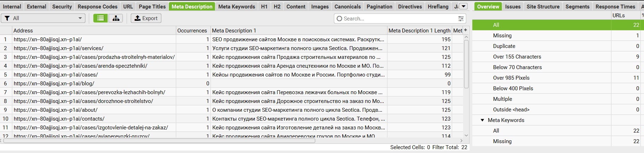This screenshot has height=153, width=644.
Task: Open search filter options icon
Action: 461,19
